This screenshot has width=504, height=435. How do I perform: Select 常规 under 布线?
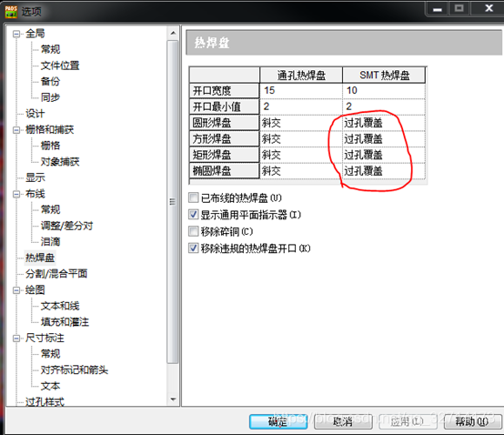click(50, 209)
